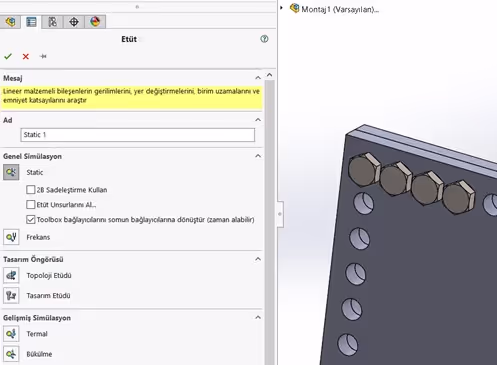Select the Frekans study icon

pyautogui.click(x=11, y=237)
